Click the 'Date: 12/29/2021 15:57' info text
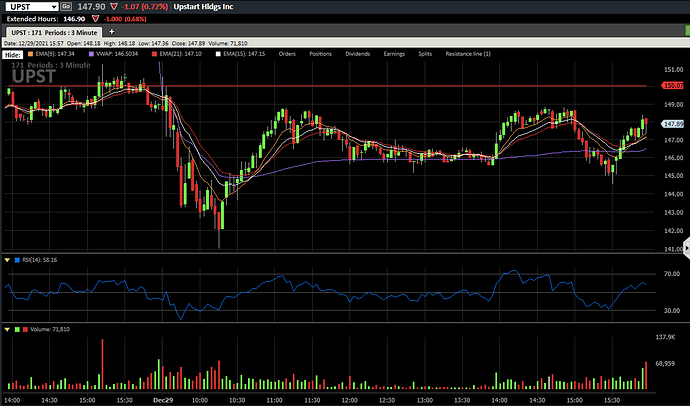Viewport: 690px width, 406px height. (33, 44)
